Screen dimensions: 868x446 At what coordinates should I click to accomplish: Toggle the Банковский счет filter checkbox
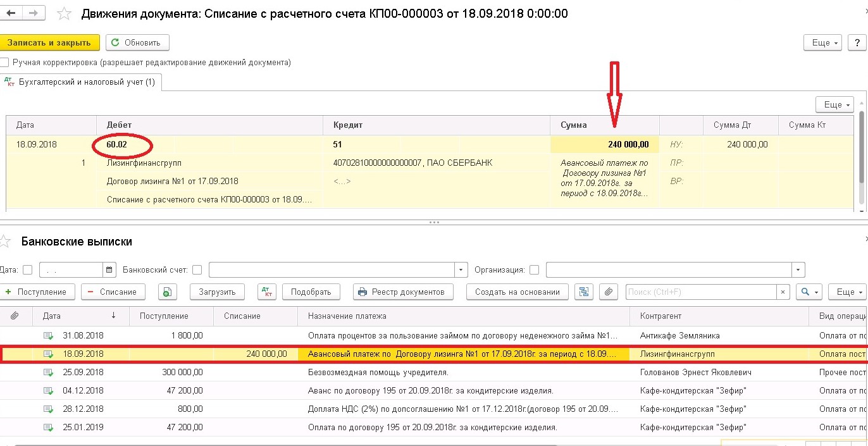(197, 270)
